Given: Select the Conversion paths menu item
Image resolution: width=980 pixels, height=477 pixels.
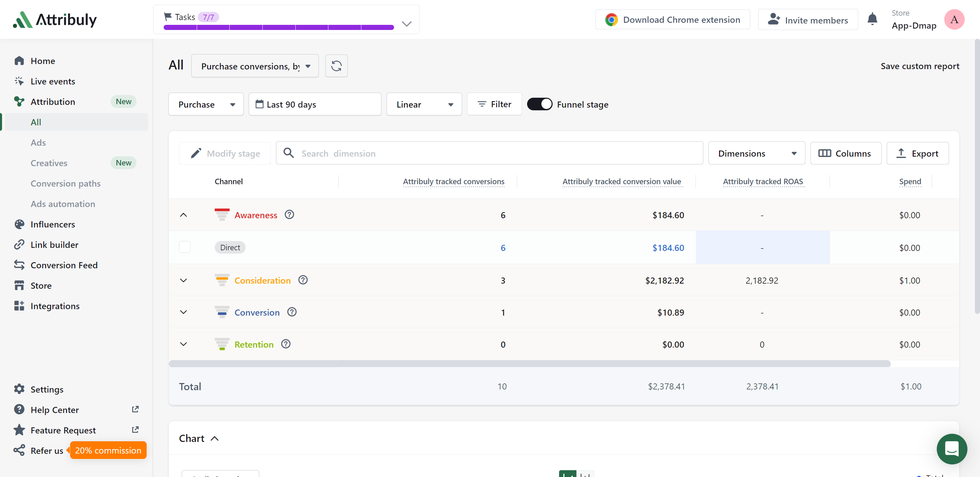Looking at the screenshot, I should (x=66, y=183).
